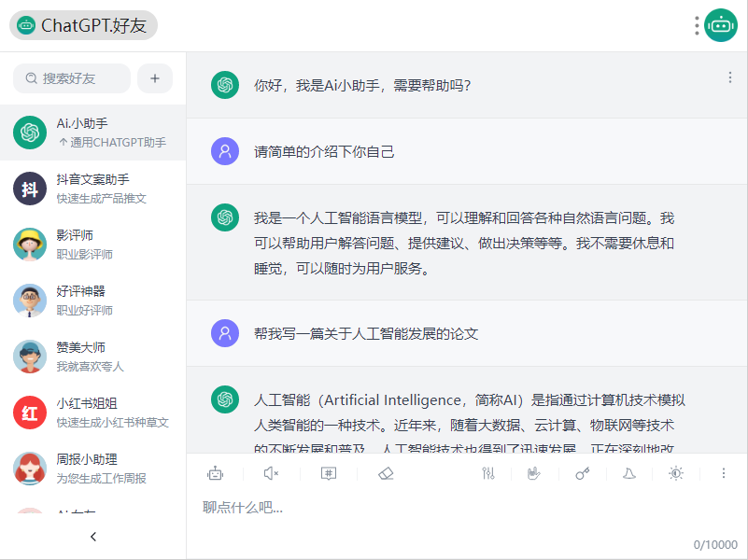The image size is (748, 560).
Task: Click the message 帮我写一篇关于人工智能发展的论文
Action: pos(366,333)
